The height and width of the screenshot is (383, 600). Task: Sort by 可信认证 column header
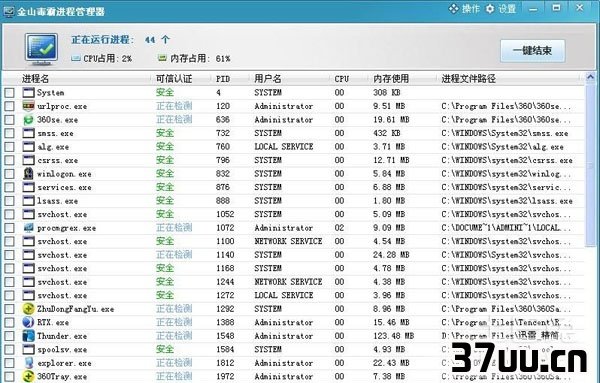coord(174,79)
